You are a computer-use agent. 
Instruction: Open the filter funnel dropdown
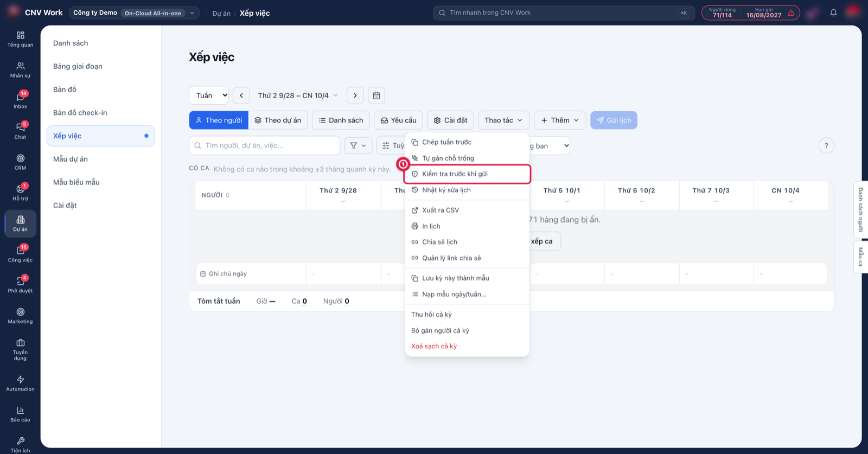(358, 145)
